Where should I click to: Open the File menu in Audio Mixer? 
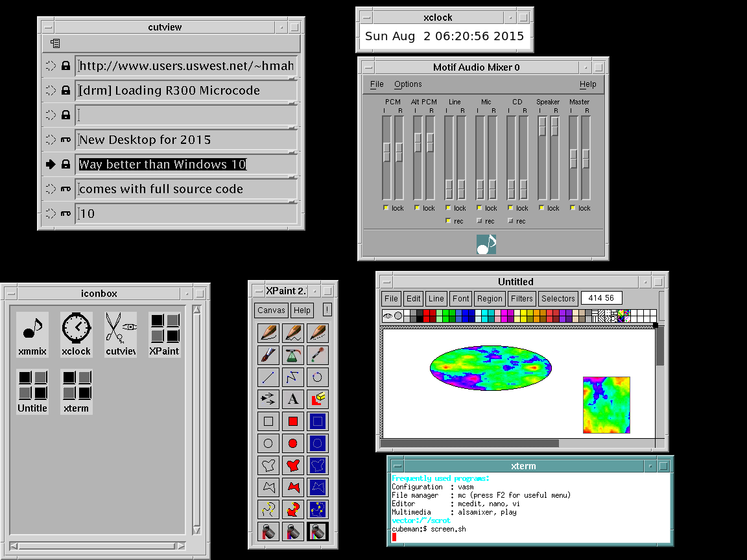pos(377,84)
